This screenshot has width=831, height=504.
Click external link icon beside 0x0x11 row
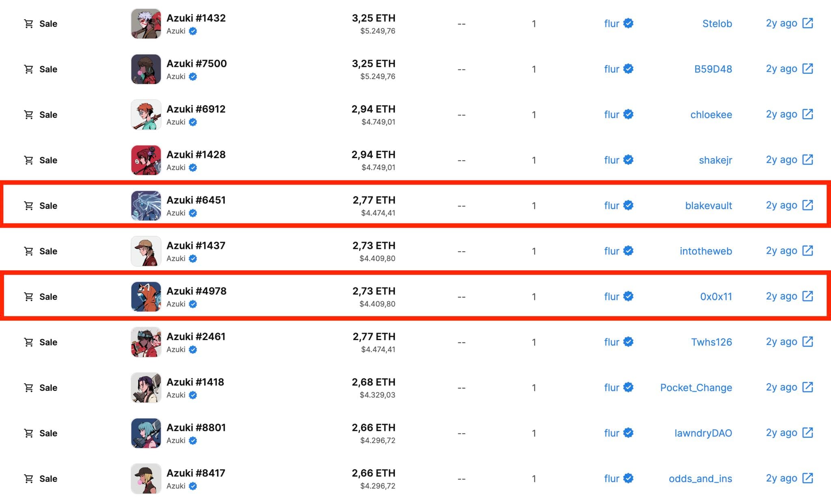tap(807, 296)
